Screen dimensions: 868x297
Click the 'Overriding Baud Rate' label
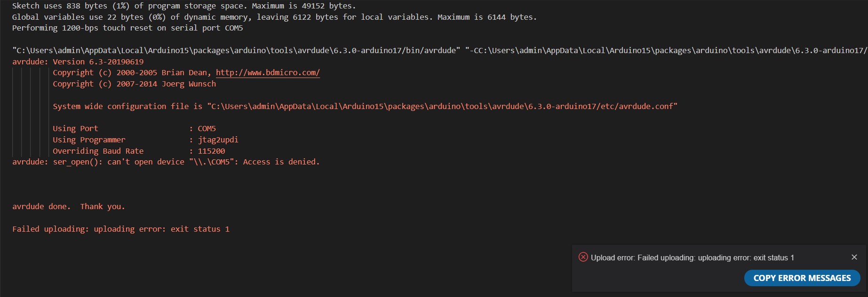[98, 151]
